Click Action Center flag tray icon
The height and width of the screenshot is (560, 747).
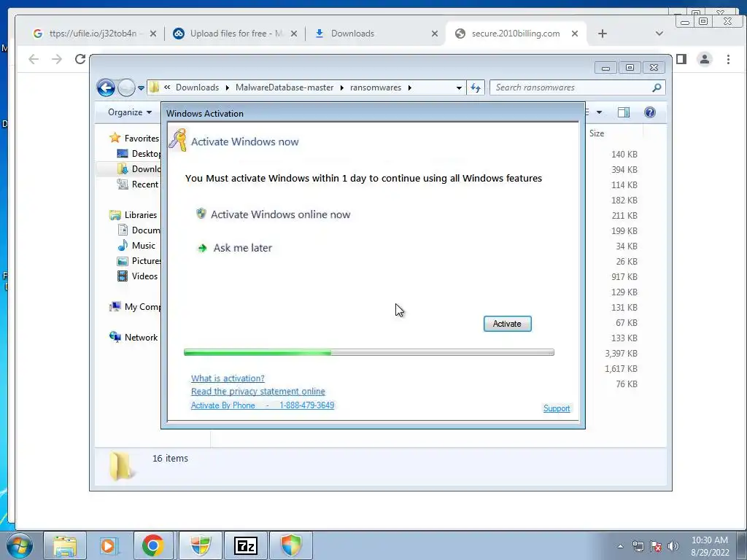[656, 546]
